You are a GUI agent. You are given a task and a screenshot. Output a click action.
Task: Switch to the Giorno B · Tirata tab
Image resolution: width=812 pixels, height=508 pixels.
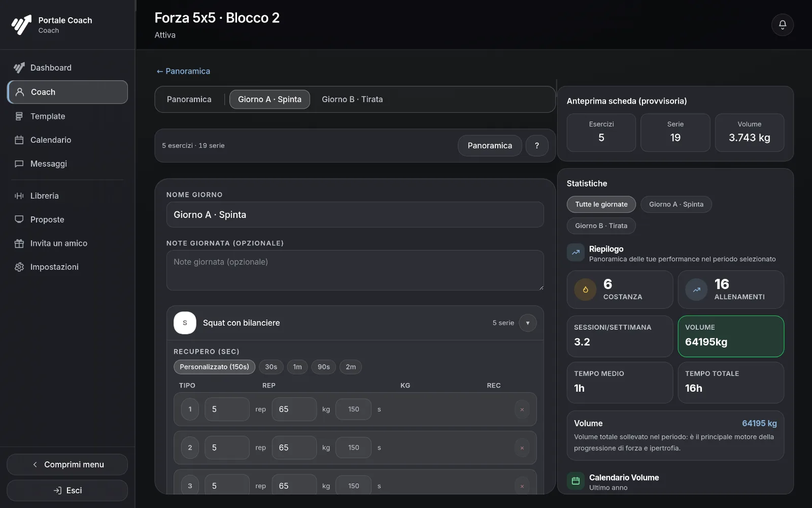(x=352, y=99)
